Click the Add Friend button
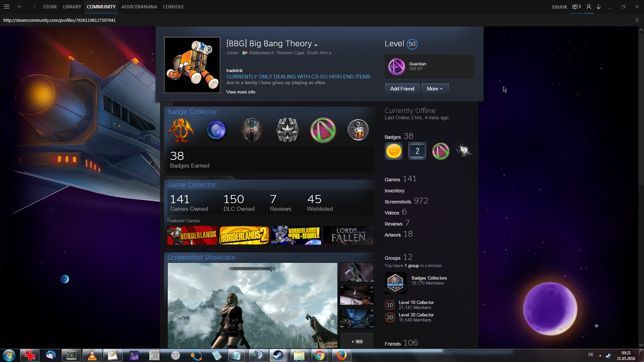 (x=402, y=89)
